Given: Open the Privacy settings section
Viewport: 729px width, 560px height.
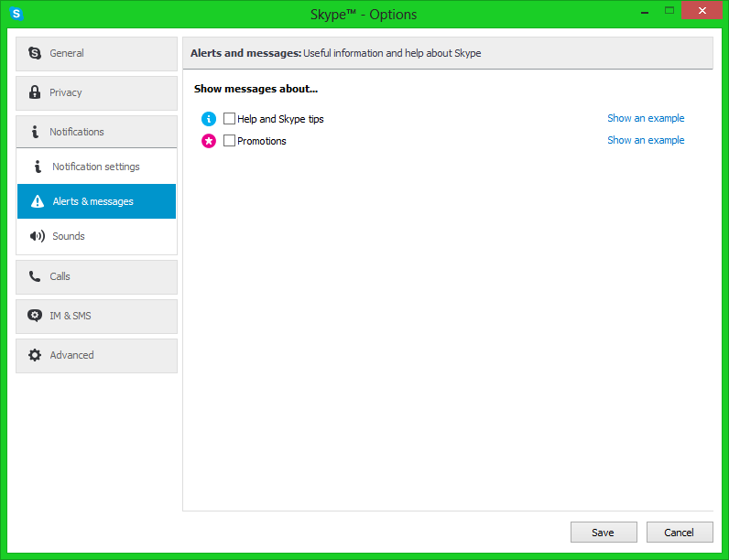Looking at the screenshot, I should click(97, 93).
